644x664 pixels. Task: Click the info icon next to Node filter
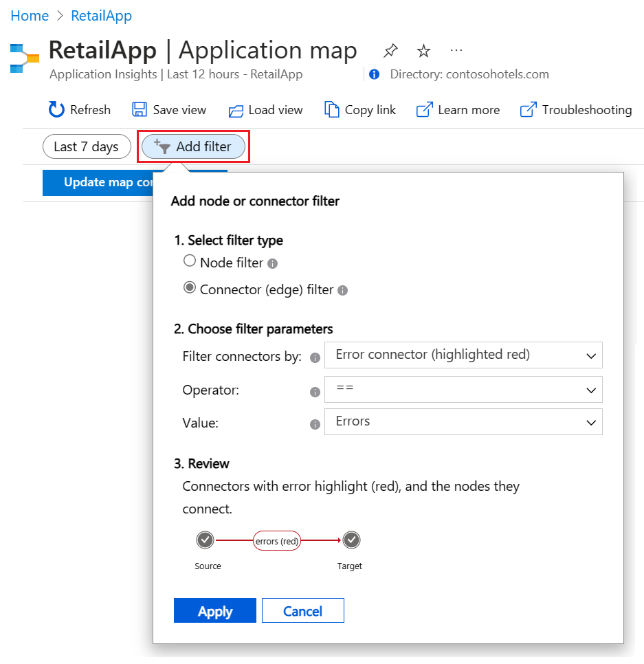coord(273,264)
